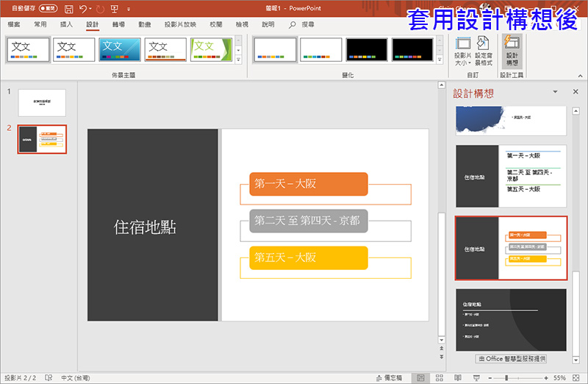This screenshot has height=384, width=588.
Task: Expand the themes gallery More arrow
Action: pyautogui.click(x=238, y=60)
